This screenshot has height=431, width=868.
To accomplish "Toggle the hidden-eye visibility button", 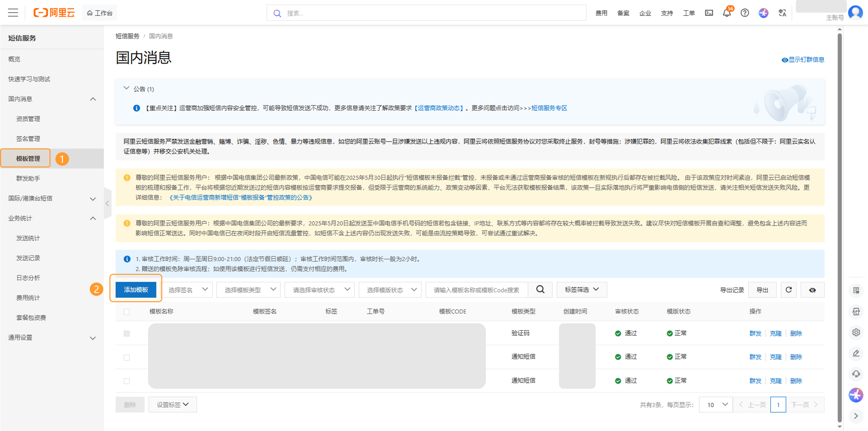I will (812, 290).
